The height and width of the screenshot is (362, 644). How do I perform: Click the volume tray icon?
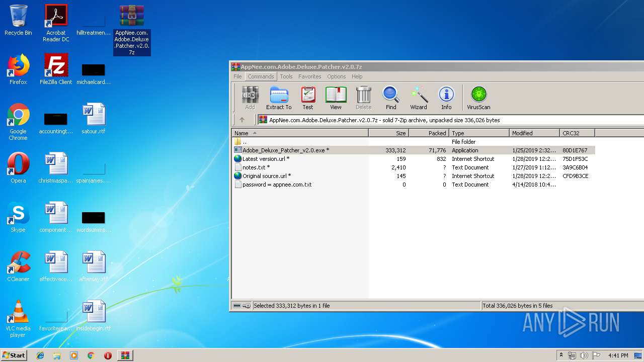pyautogui.click(x=584, y=355)
